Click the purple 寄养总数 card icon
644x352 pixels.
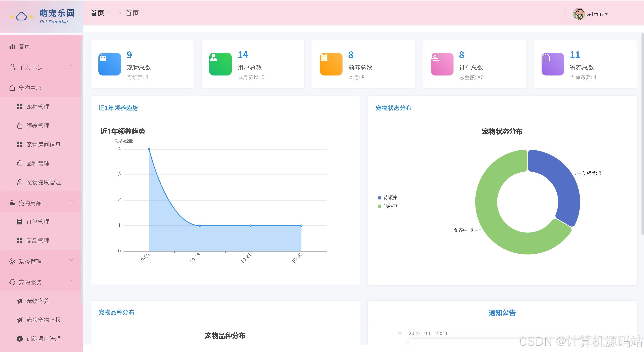click(553, 64)
